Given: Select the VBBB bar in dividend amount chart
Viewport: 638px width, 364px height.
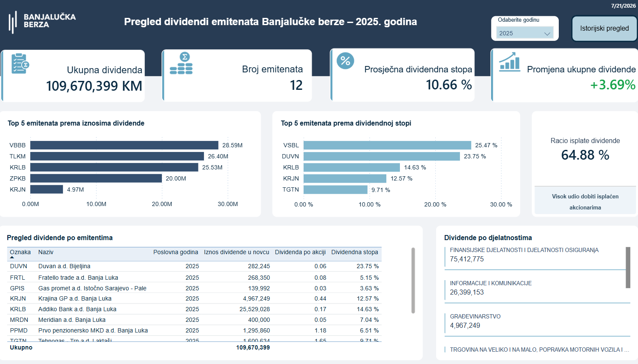Looking at the screenshot, I should tap(124, 145).
